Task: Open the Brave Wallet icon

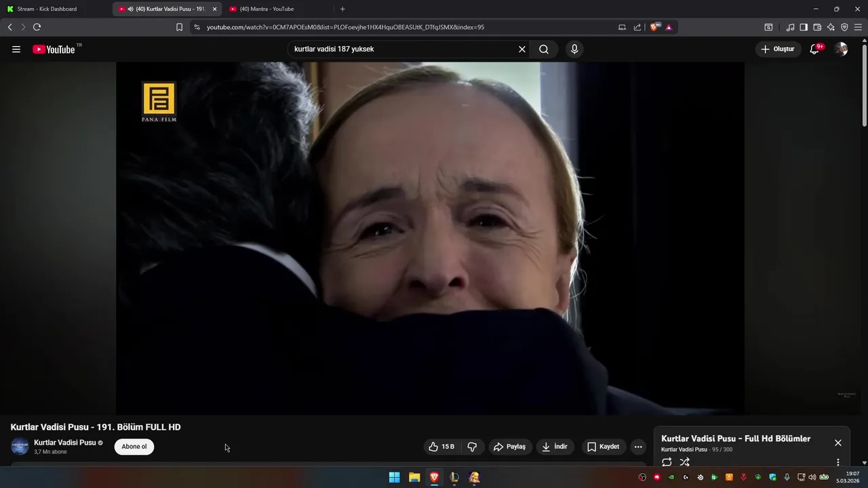Action: pyautogui.click(x=817, y=27)
